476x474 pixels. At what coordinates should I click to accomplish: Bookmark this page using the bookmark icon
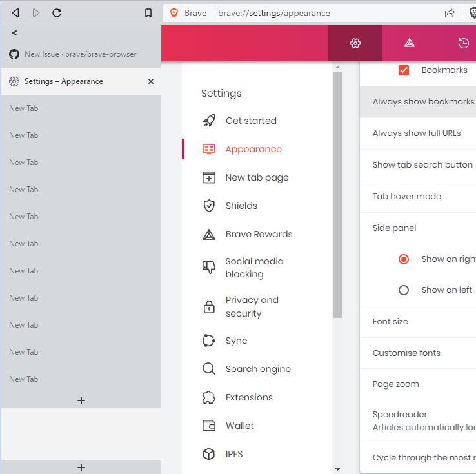[148, 13]
